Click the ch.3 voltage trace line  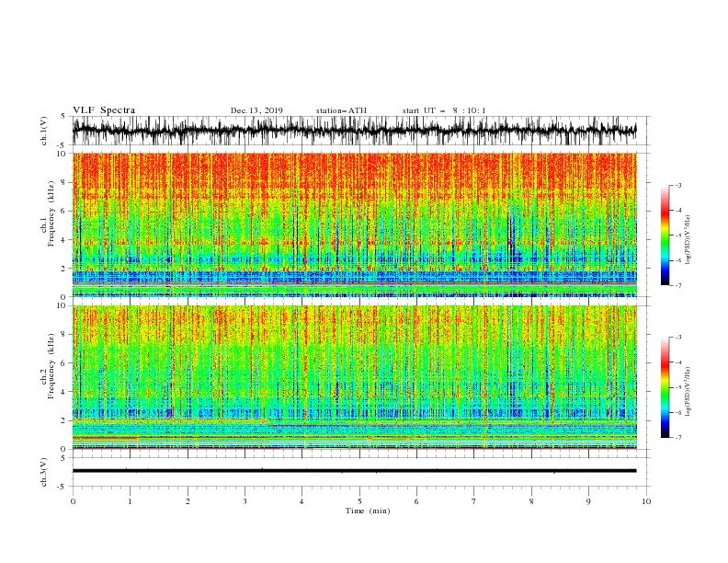tap(354, 471)
